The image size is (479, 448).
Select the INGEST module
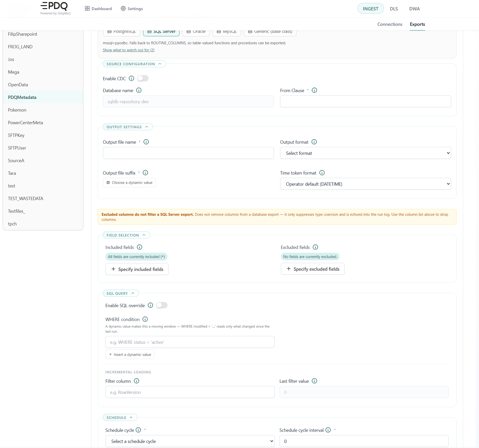370,9
